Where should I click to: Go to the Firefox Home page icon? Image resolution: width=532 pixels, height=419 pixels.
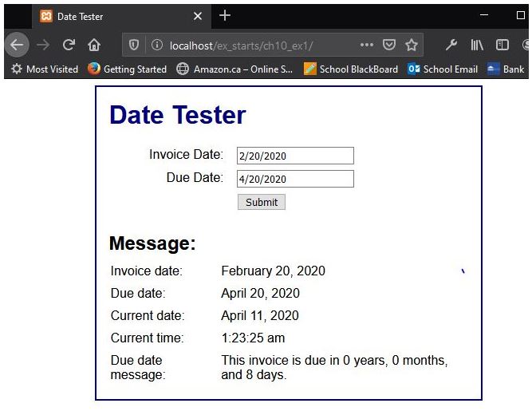(94, 45)
